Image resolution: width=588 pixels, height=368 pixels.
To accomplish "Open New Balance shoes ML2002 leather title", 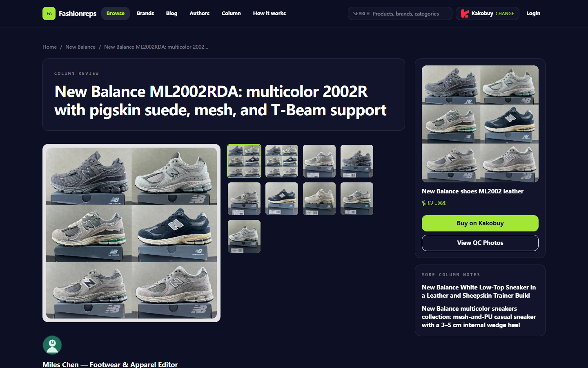I will (x=472, y=191).
